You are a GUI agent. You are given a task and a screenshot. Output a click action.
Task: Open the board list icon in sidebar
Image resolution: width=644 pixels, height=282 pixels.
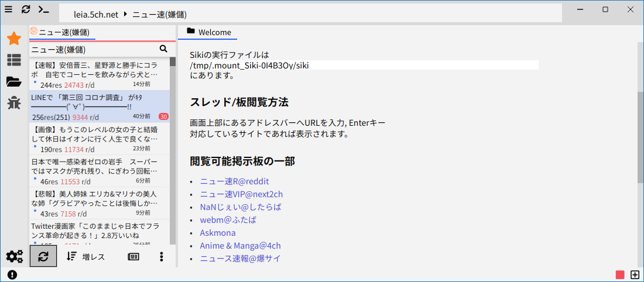14,60
